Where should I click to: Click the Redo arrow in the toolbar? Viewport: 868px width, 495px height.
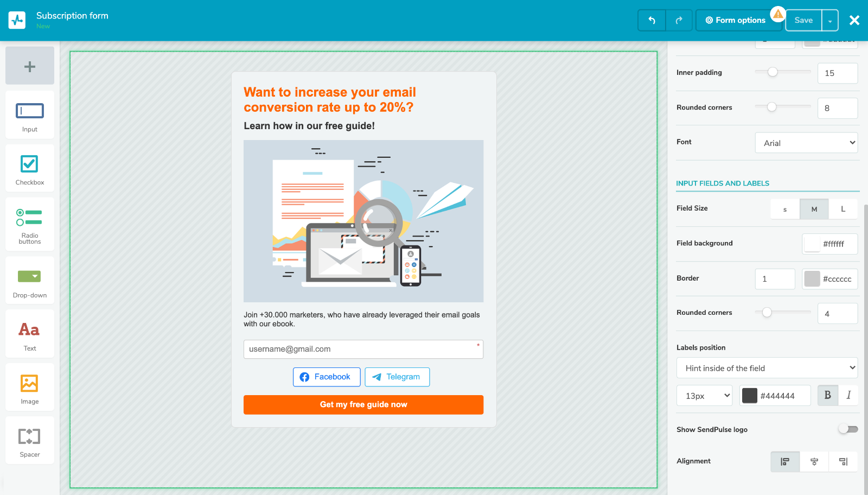(679, 20)
